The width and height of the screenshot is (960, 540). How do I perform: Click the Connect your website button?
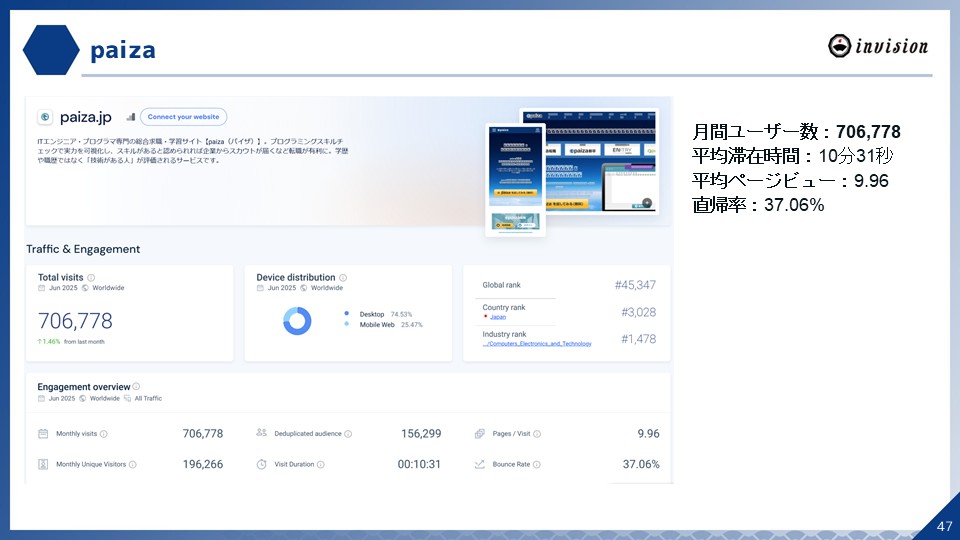pyautogui.click(x=183, y=116)
